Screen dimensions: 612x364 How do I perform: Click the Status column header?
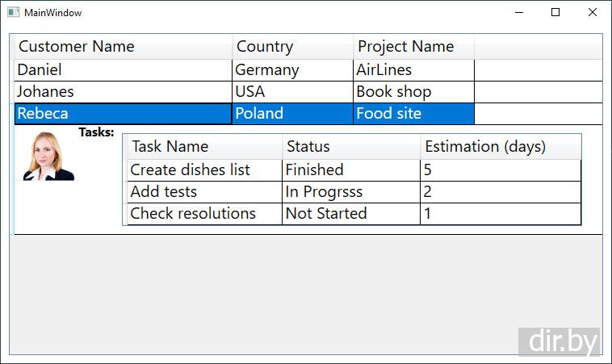(351, 147)
